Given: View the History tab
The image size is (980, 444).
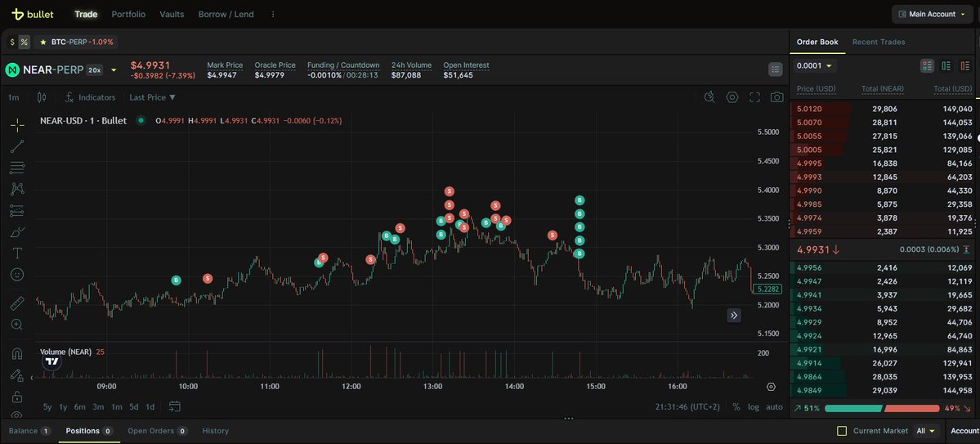Looking at the screenshot, I should click(x=216, y=431).
